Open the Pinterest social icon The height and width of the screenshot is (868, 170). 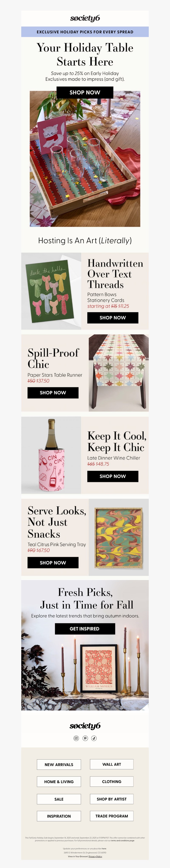[x=85, y=738]
